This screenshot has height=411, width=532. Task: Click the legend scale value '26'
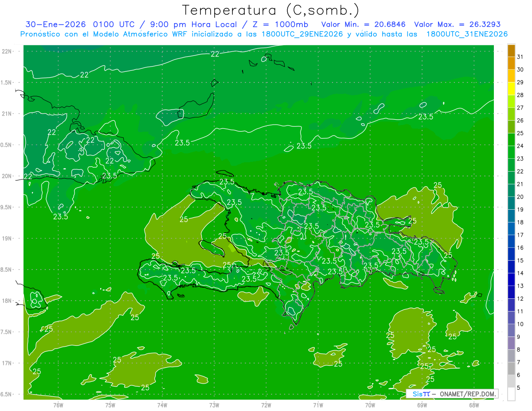(x=520, y=120)
